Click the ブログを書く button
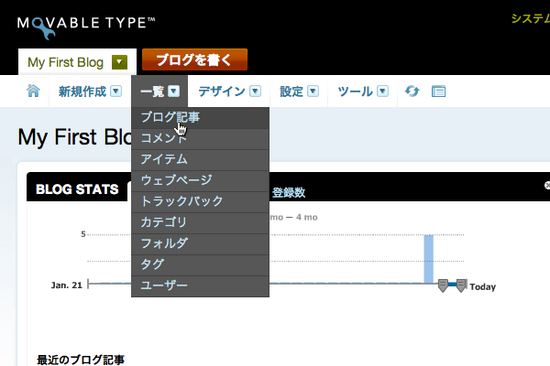 pyautogui.click(x=195, y=60)
